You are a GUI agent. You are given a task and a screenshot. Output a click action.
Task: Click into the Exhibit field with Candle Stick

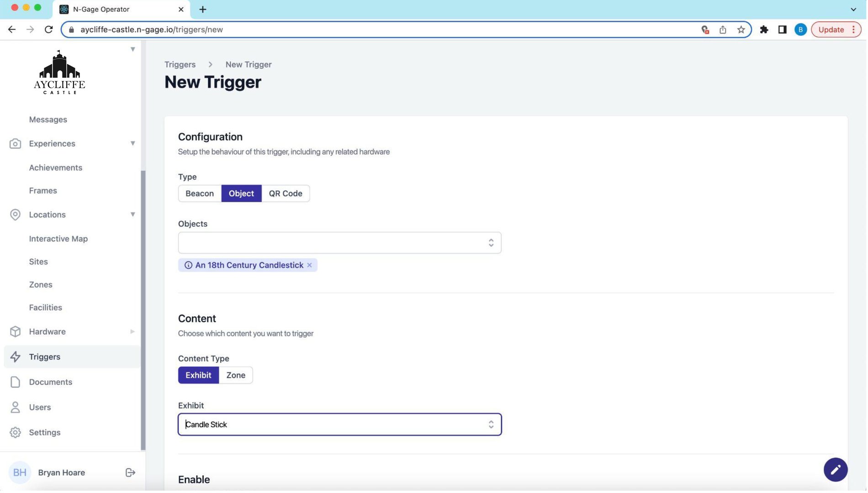tap(340, 425)
